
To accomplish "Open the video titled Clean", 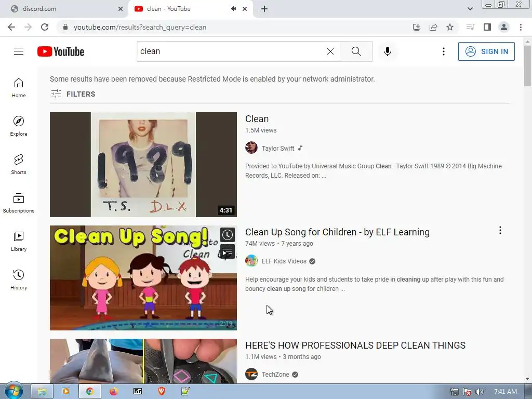I will click(x=257, y=119).
